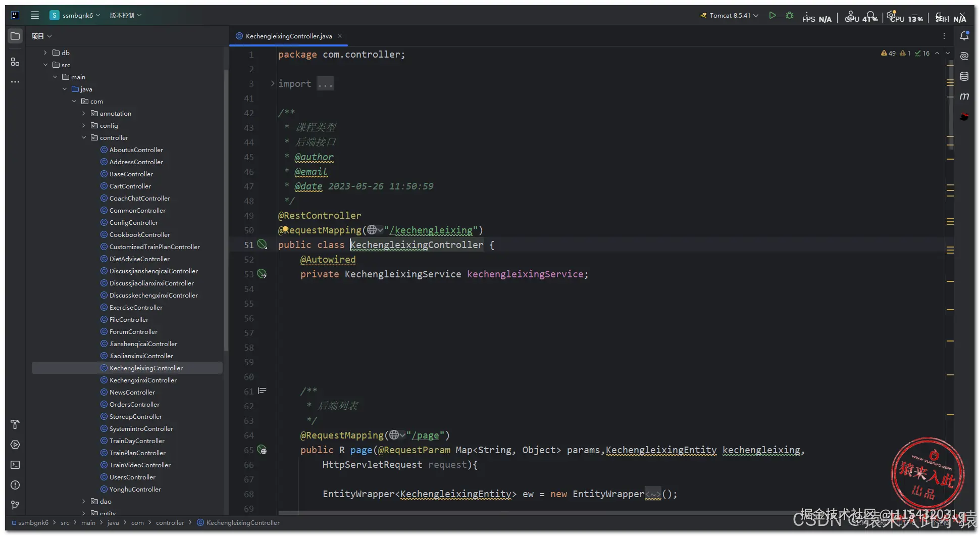Go to previous highlighted error arrow
Screen dimensions: 980x536
click(x=937, y=53)
